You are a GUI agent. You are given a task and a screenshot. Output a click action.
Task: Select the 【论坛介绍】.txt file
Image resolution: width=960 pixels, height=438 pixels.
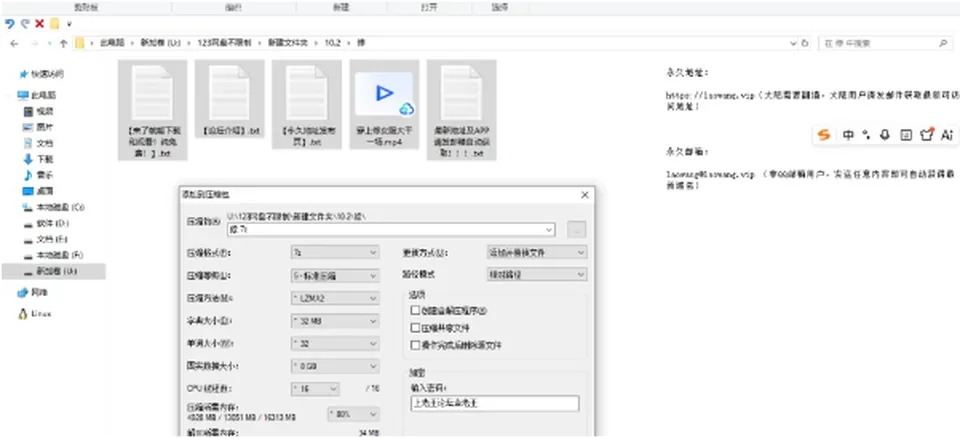coord(230,99)
